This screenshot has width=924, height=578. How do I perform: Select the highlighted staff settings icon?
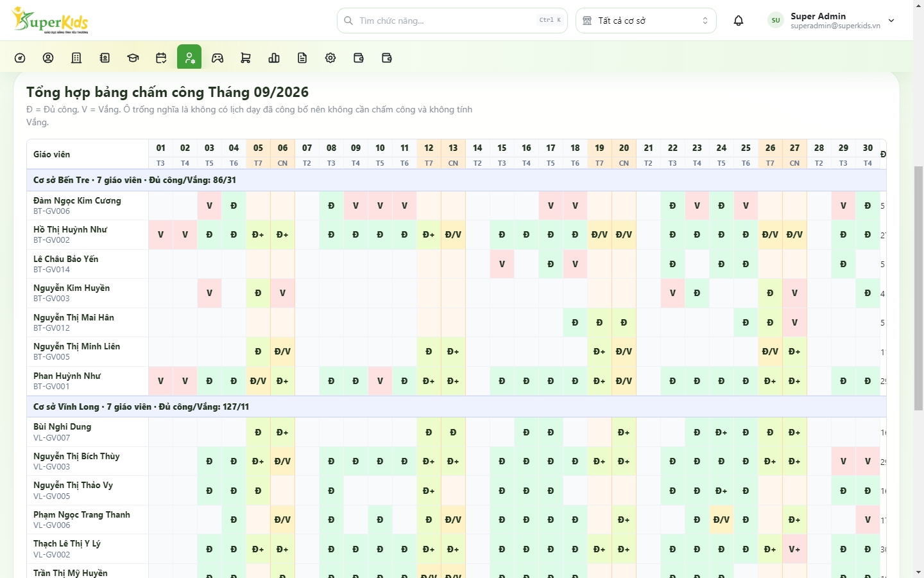(x=189, y=58)
